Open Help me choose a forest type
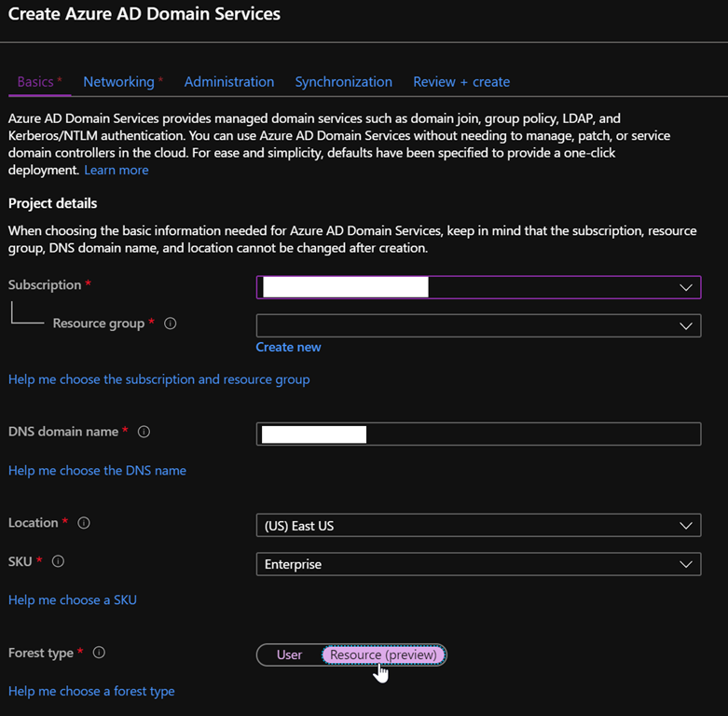Image resolution: width=728 pixels, height=716 pixels. pyautogui.click(x=91, y=691)
